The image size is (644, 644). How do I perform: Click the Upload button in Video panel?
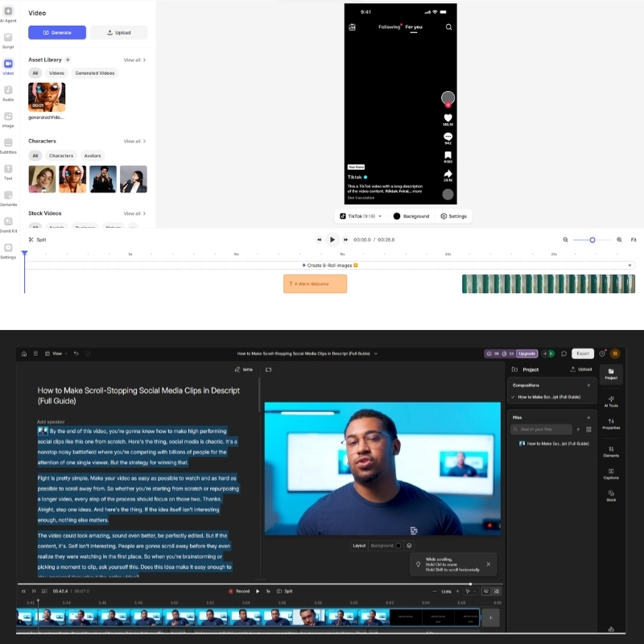tap(118, 32)
